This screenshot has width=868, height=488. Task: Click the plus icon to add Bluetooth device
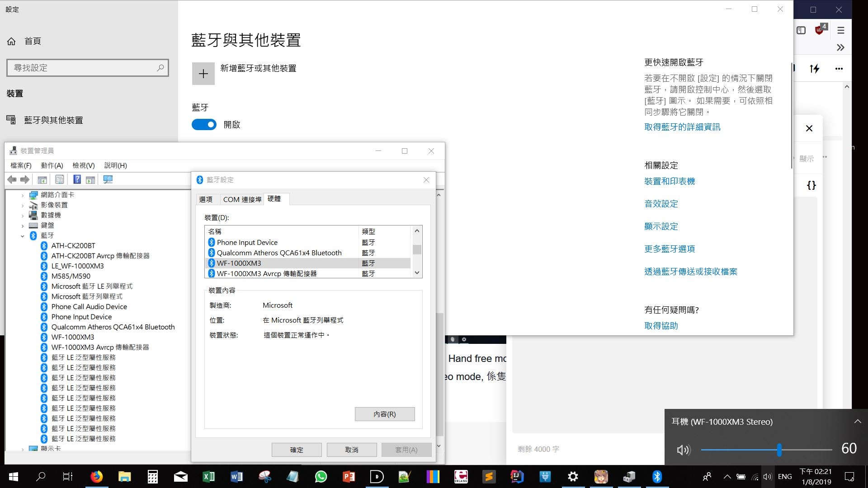203,74
